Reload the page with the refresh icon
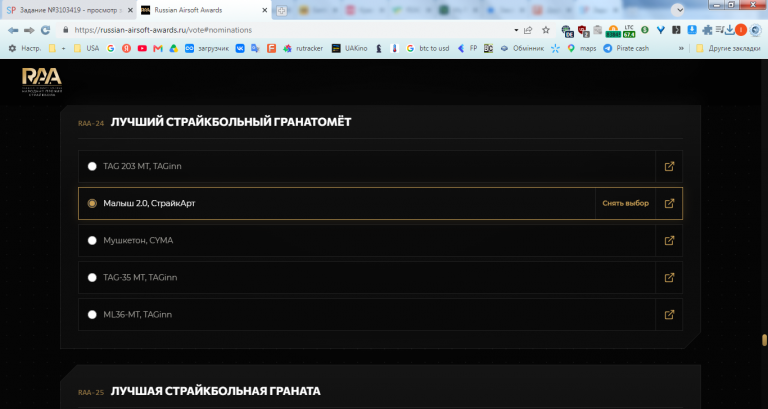Screen dimensions: 768x409 click(45, 30)
